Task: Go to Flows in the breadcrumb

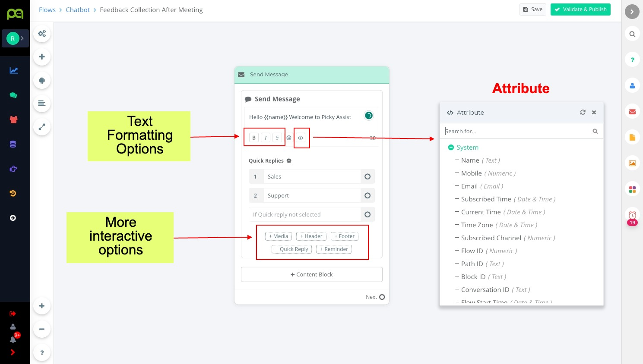Action: [47, 10]
